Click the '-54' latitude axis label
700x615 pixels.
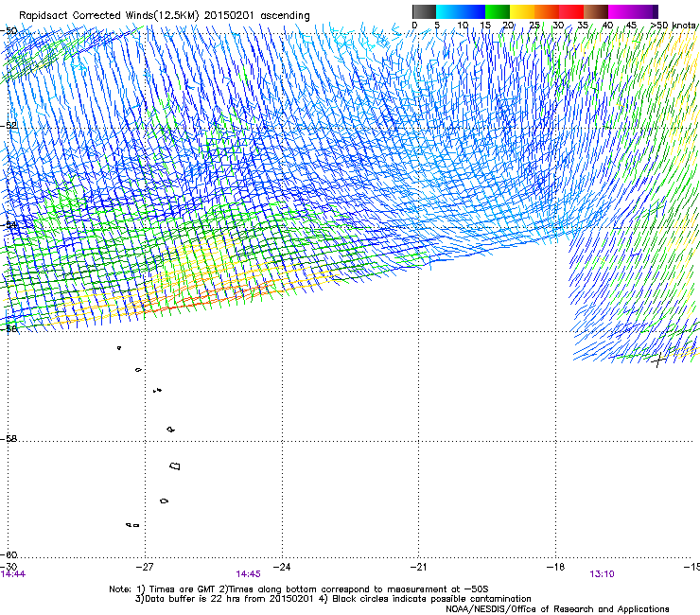[9, 224]
